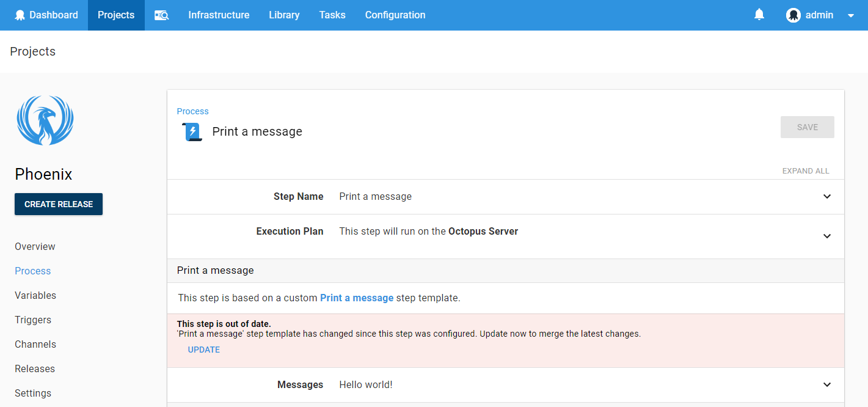
Task: Expand the Messages section chevron
Action: click(827, 384)
